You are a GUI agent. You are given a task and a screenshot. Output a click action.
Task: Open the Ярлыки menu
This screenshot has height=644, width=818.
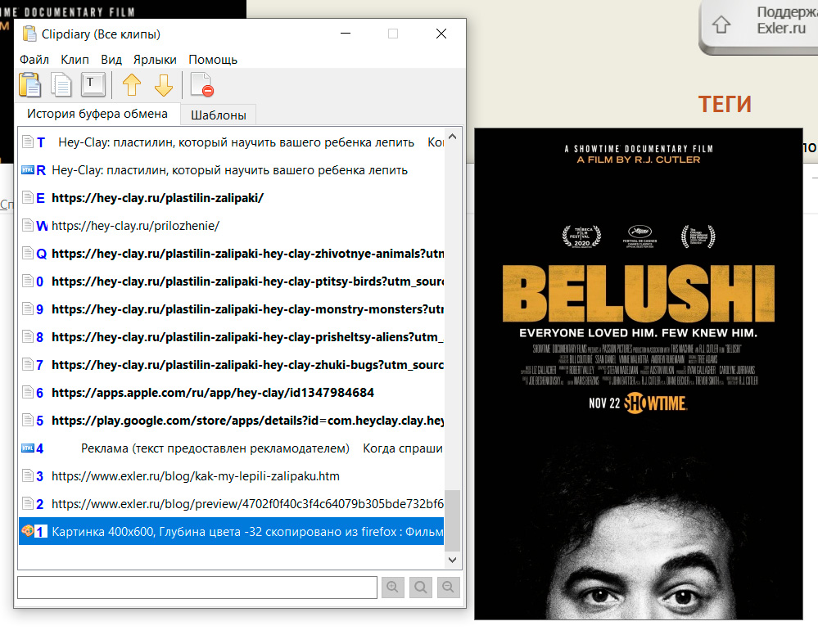click(x=155, y=60)
